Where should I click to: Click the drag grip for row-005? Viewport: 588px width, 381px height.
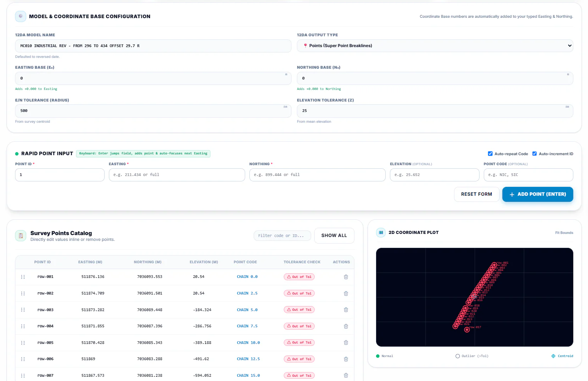pyautogui.click(x=23, y=343)
